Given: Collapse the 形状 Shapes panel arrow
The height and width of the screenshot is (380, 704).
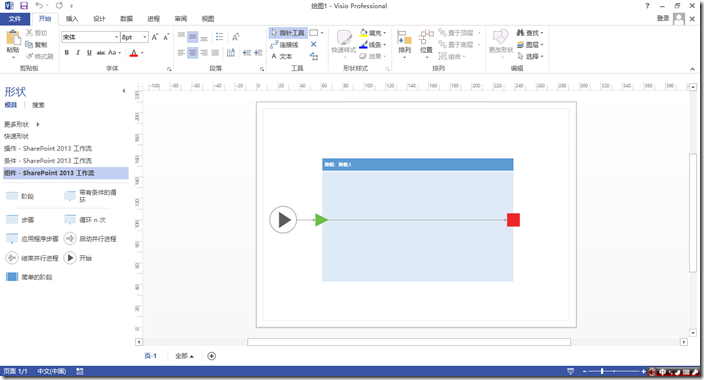Looking at the screenshot, I should (x=124, y=91).
